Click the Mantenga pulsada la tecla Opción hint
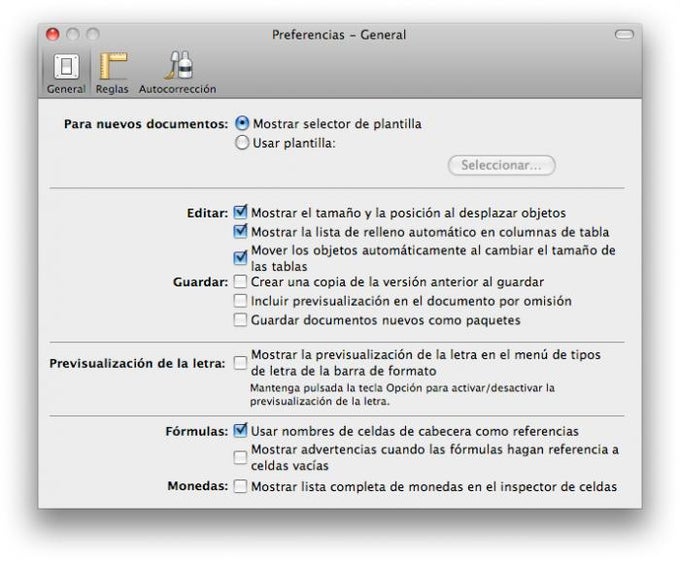 pos(402,395)
